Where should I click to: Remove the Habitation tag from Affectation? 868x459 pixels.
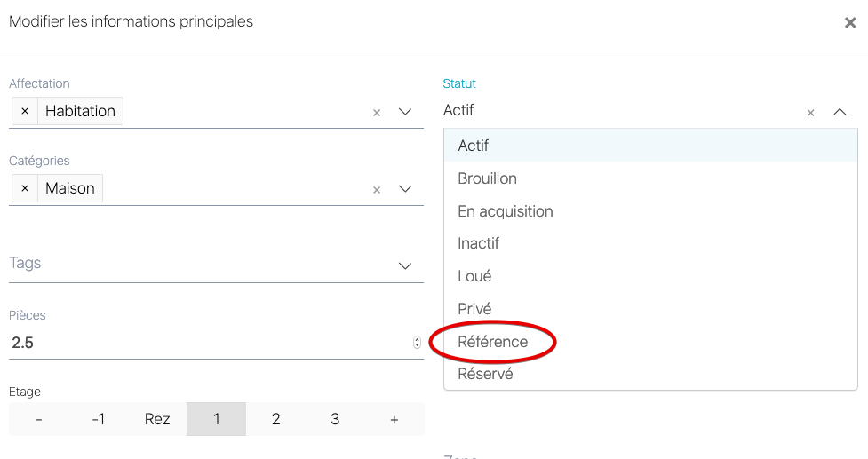[x=25, y=111]
